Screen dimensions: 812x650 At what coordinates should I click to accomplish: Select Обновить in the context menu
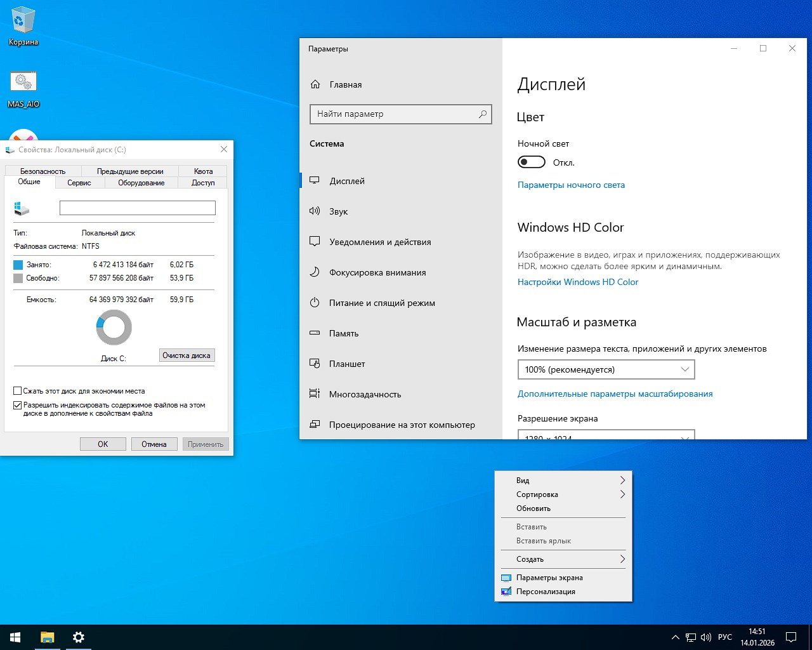[533, 508]
